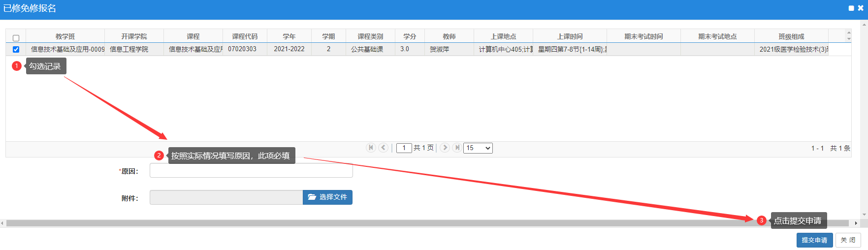Screen dimensions: 868x250
Task: Click the 附件 attachment file path field
Action: click(x=226, y=197)
